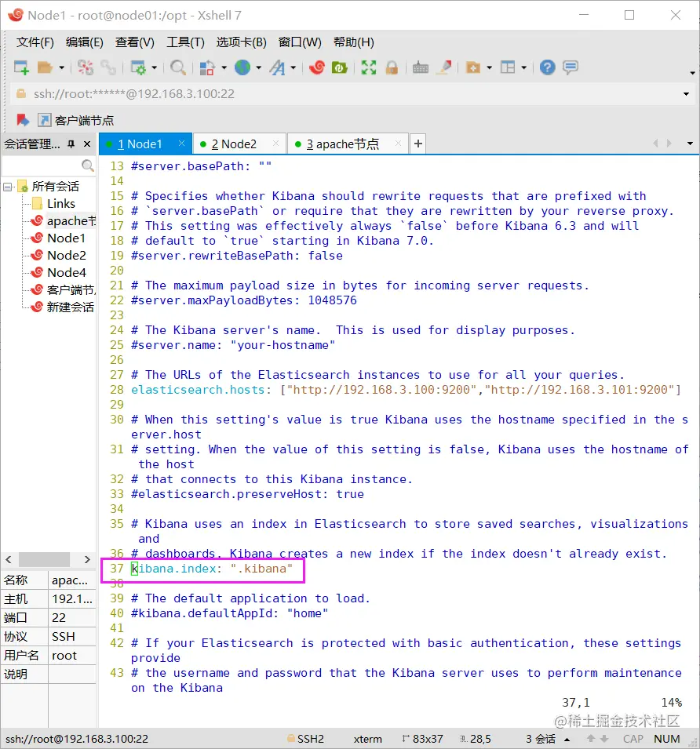
Task: Click the highlighter pen icon
Action: pos(445,67)
